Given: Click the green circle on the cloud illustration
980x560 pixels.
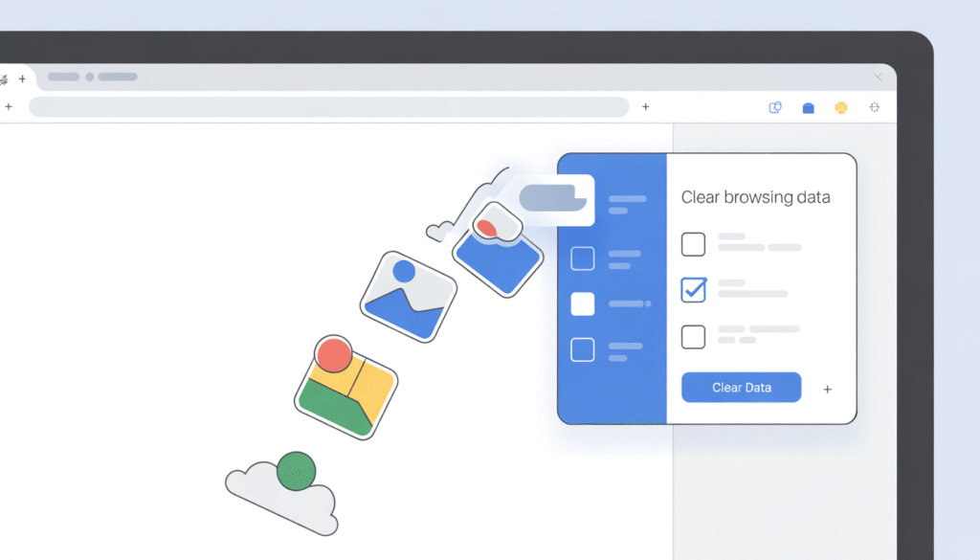Looking at the screenshot, I should pyautogui.click(x=296, y=471).
